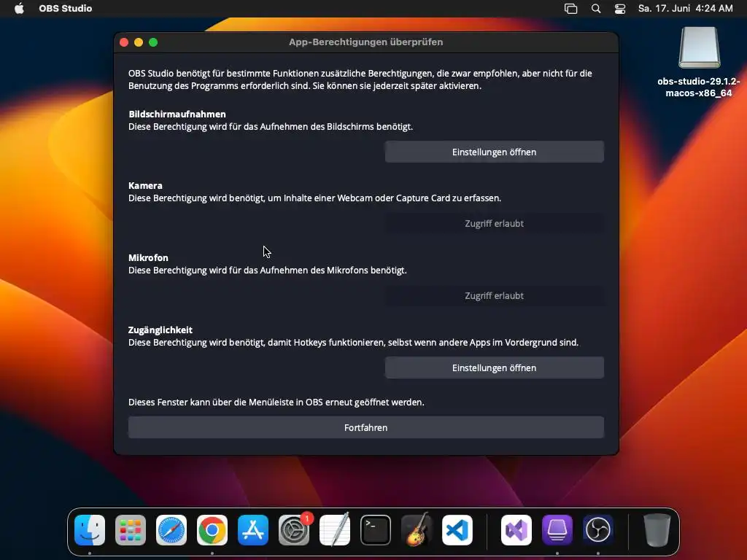
Task: Click the date and time in the menu bar
Action: click(x=686, y=9)
